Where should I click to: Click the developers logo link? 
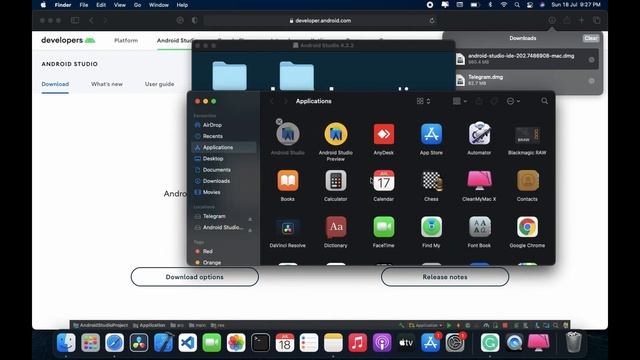pos(68,40)
